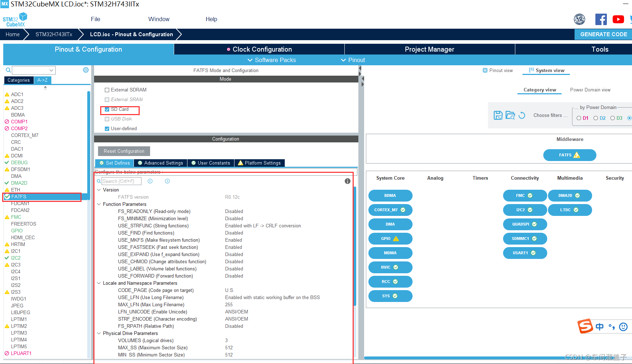Click the green check beside DEBUG

point(7,162)
